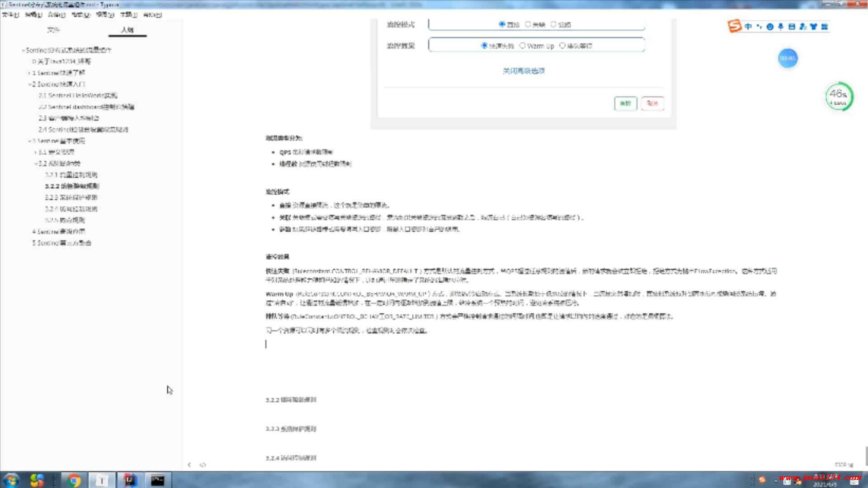Go to outline item 4 Sentinel
This screenshot has height=488, width=868.
click(x=58, y=231)
